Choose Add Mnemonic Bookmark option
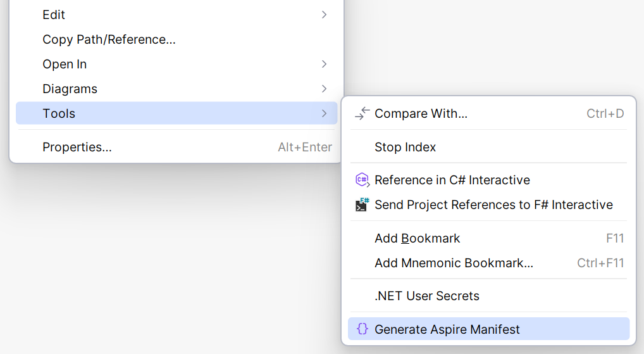The height and width of the screenshot is (354, 644). (454, 263)
